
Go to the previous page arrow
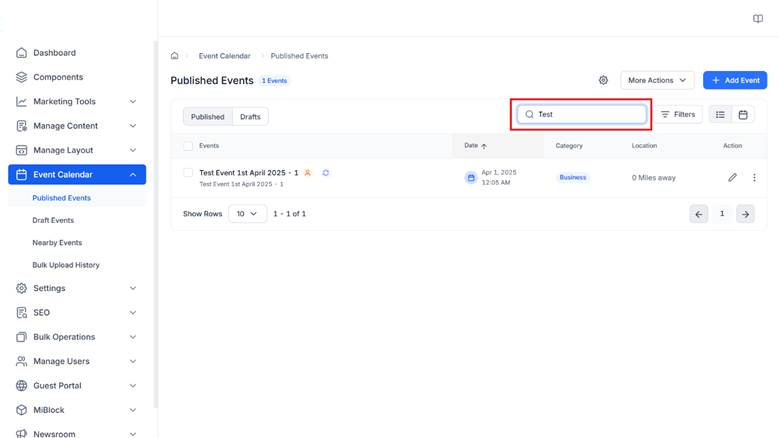coord(699,214)
